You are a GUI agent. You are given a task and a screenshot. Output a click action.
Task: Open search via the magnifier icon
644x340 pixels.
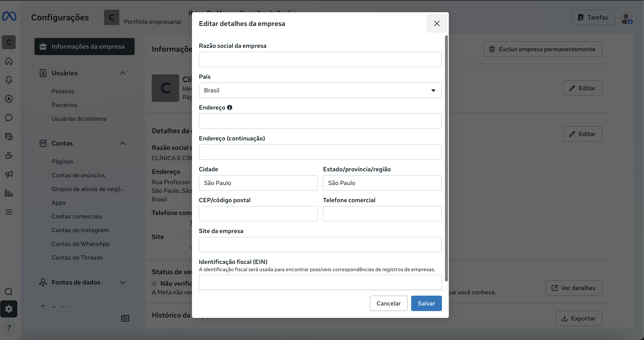coord(9,292)
